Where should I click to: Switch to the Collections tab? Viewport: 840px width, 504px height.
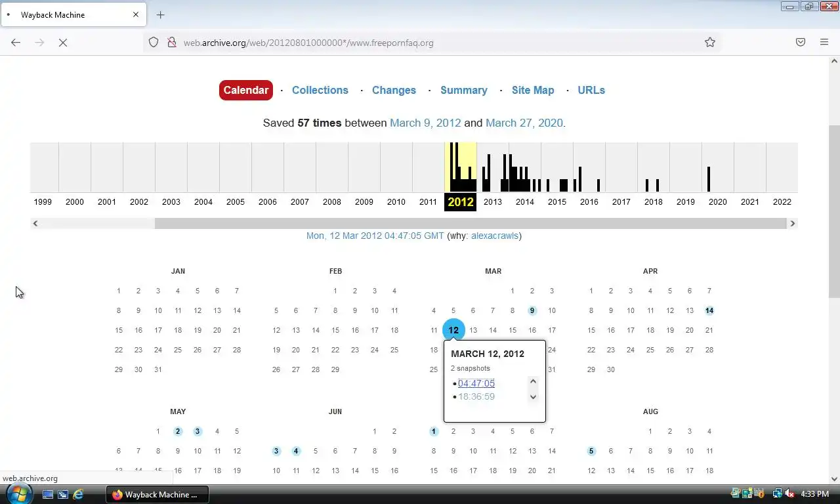[320, 90]
